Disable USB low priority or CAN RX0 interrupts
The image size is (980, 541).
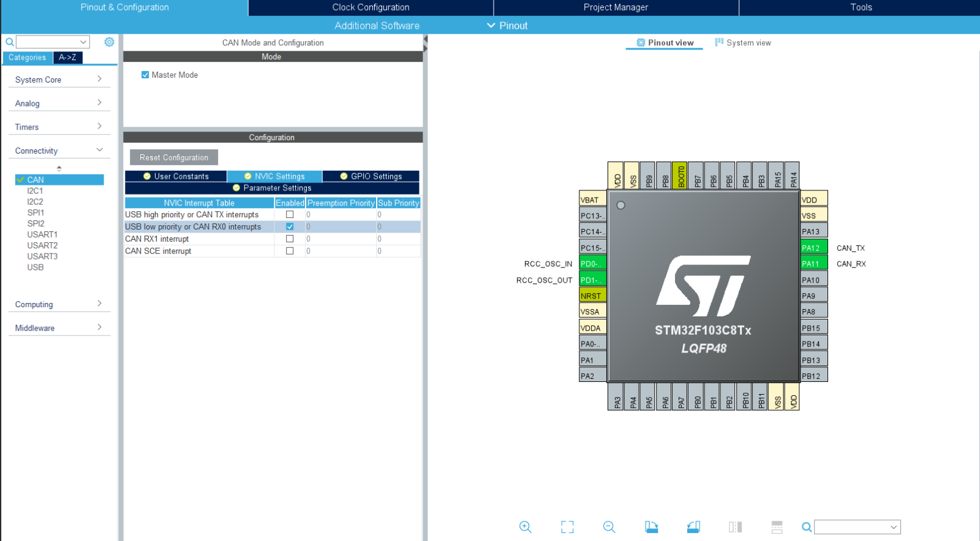click(x=290, y=226)
